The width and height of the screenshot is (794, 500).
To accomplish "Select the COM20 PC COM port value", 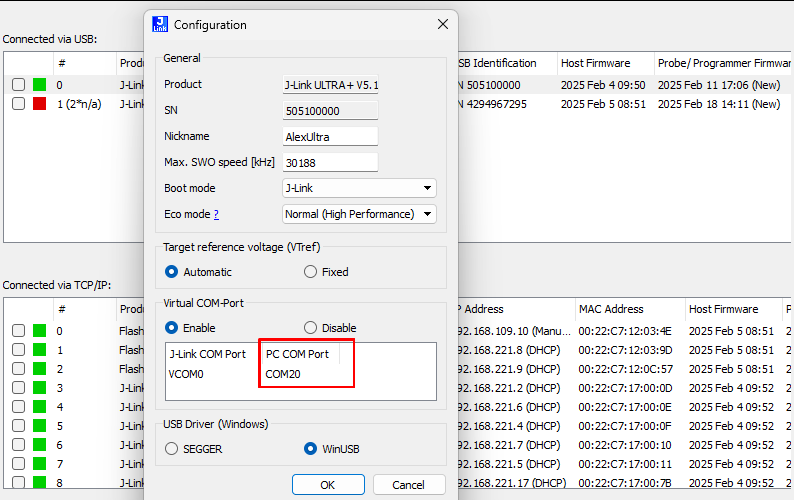I will click(x=283, y=374).
